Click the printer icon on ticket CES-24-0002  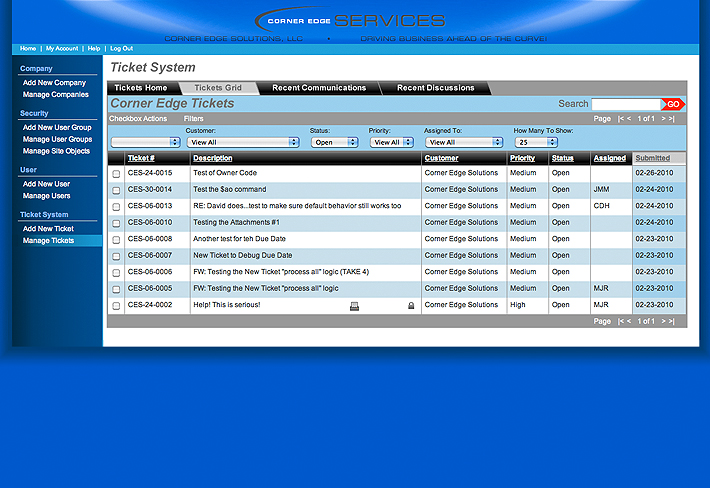click(x=355, y=306)
